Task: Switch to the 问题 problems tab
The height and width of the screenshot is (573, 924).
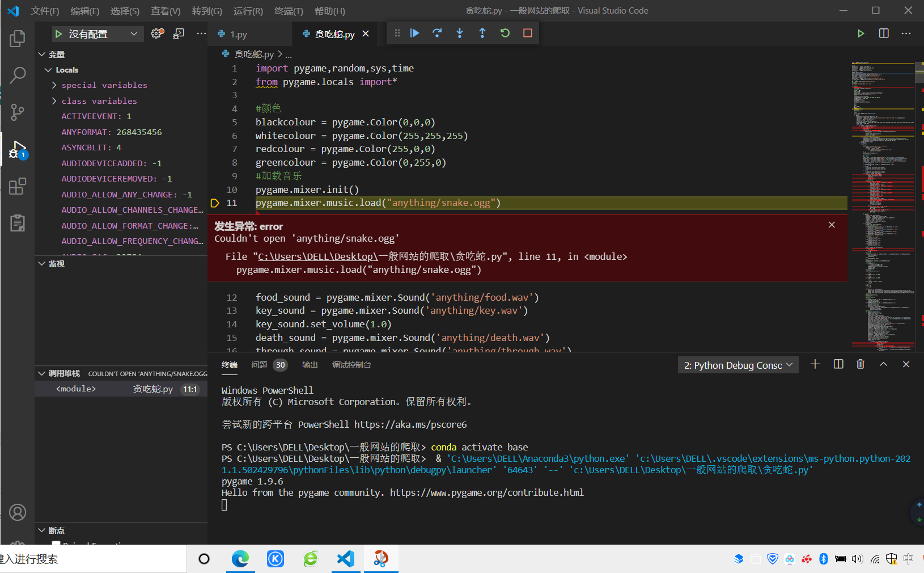Action: [x=259, y=365]
